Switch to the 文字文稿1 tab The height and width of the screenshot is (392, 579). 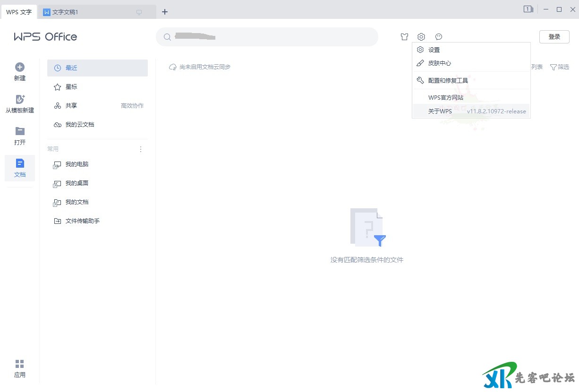click(x=65, y=12)
